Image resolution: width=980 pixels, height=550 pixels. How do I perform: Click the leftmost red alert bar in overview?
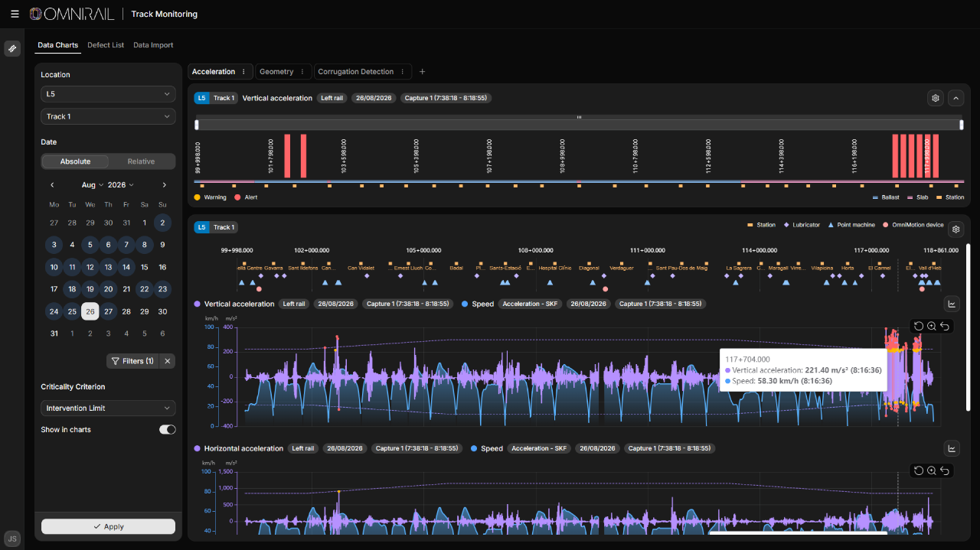(x=287, y=156)
